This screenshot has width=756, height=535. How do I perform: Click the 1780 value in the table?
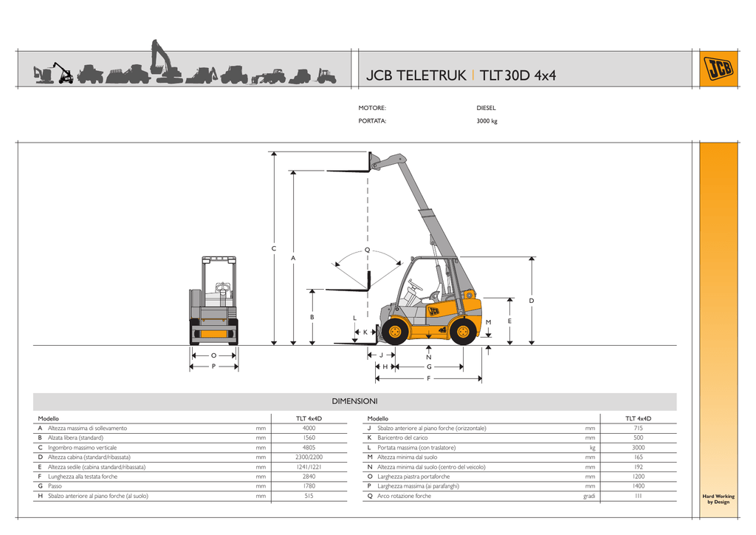point(309,486)
